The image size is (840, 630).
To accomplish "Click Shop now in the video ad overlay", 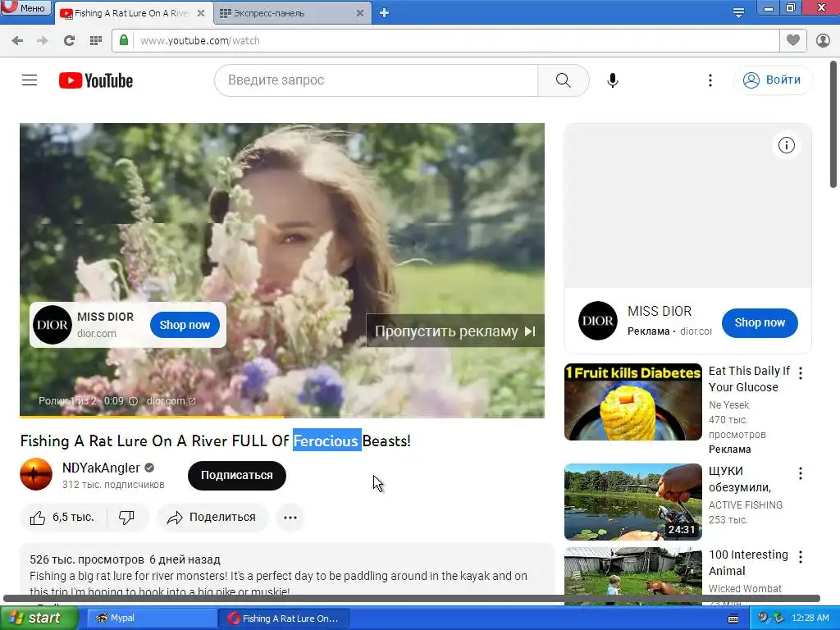I will click(185, 325).
